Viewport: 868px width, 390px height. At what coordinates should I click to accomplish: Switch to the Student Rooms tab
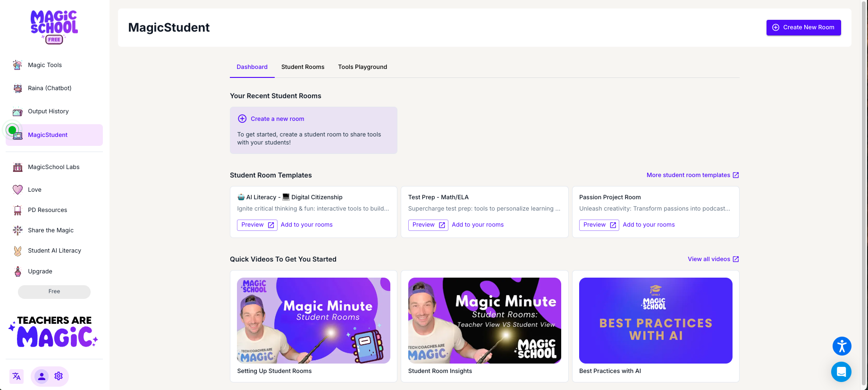pyautogui.click(x=303, y=67)
